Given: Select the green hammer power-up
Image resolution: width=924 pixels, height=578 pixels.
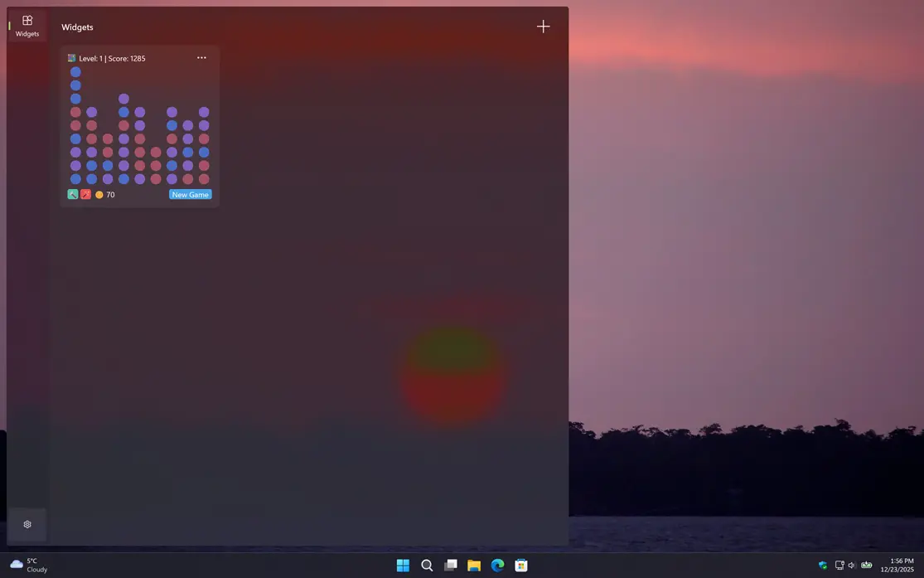Looking at the screenshot, I should tap(72, 194).
